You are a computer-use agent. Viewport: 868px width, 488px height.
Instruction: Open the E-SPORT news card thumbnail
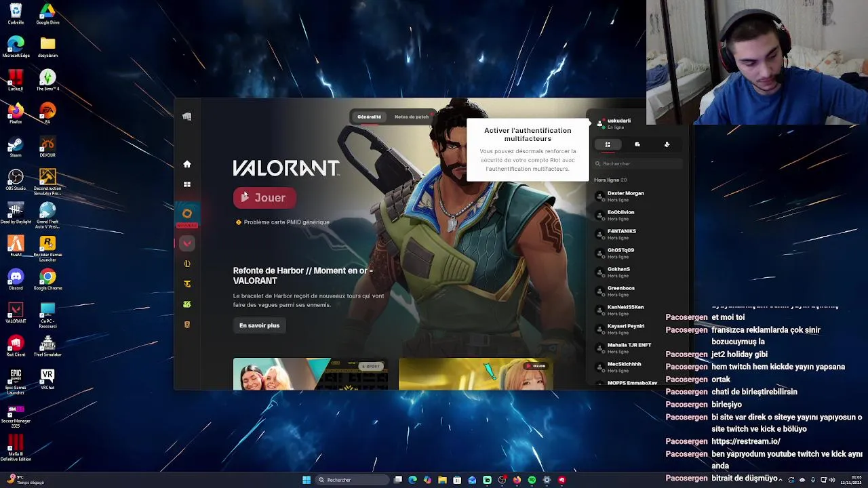tap(311, 374)
